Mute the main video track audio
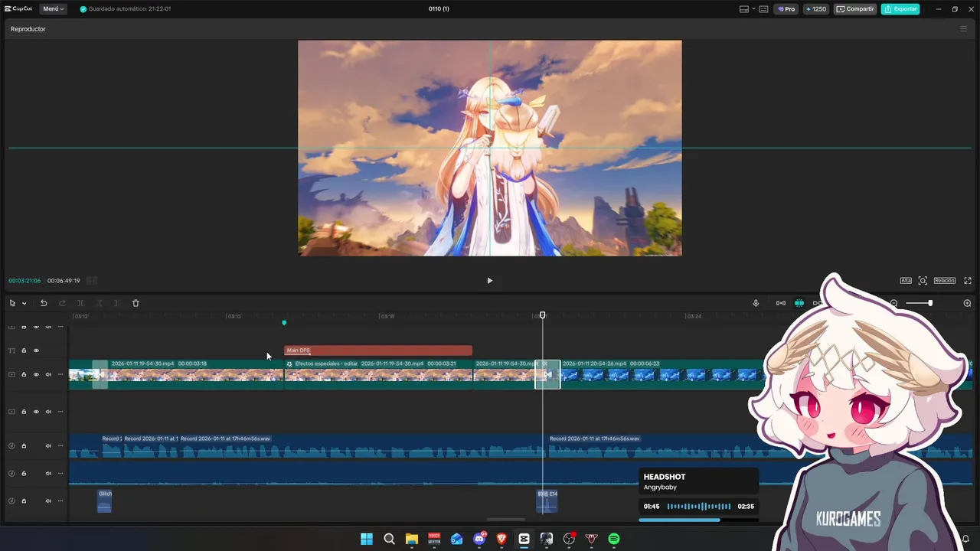Image resolution: width=980 pixels, height=551 pixels. click(x=48, y=374)
